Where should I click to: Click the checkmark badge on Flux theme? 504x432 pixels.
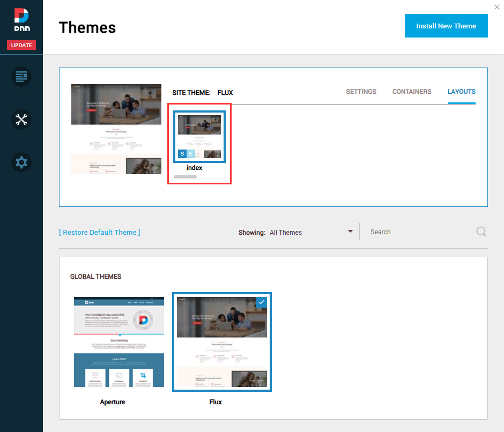coord(262,302)
